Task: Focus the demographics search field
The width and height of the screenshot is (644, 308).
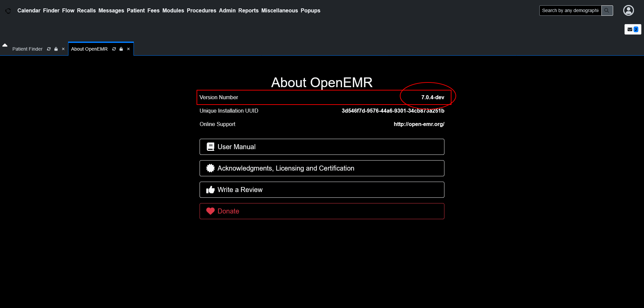Action: click(x=570, y=10)
